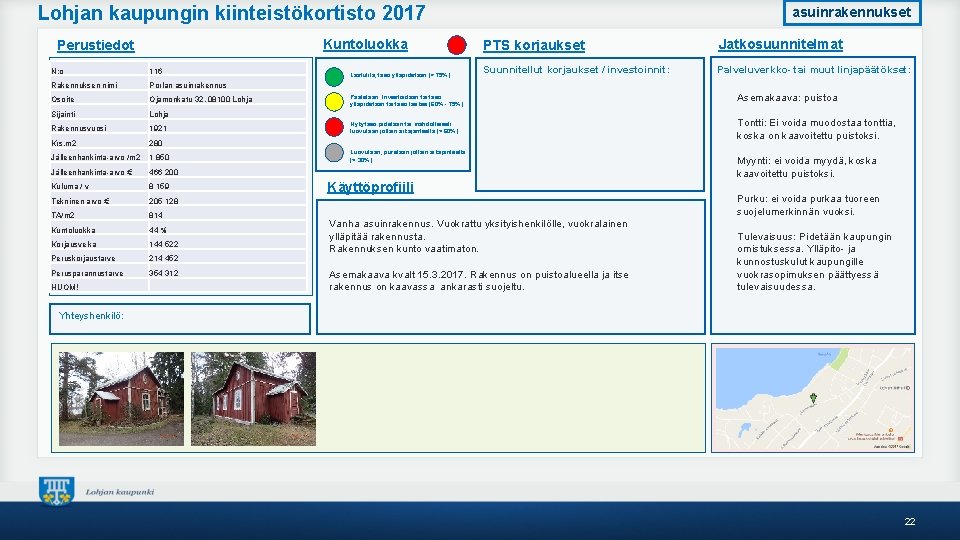
Task: Click the Kuluma / v row label
Action: [x=70, y=186]
